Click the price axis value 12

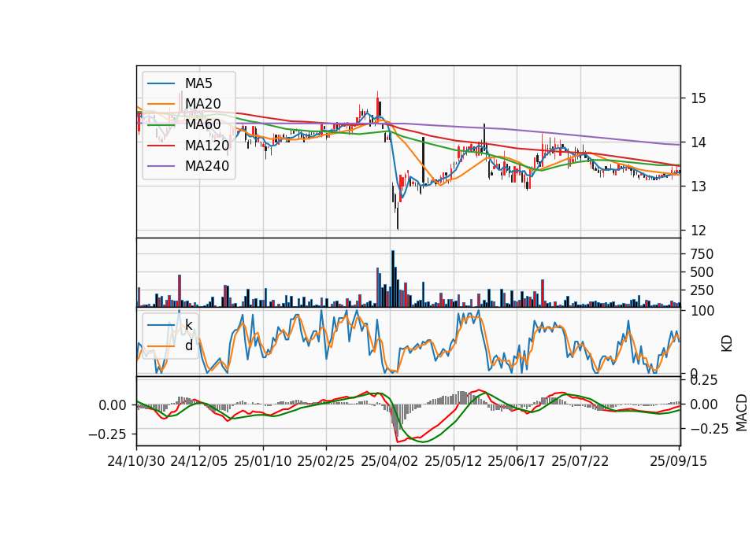[x=699, y=231]
